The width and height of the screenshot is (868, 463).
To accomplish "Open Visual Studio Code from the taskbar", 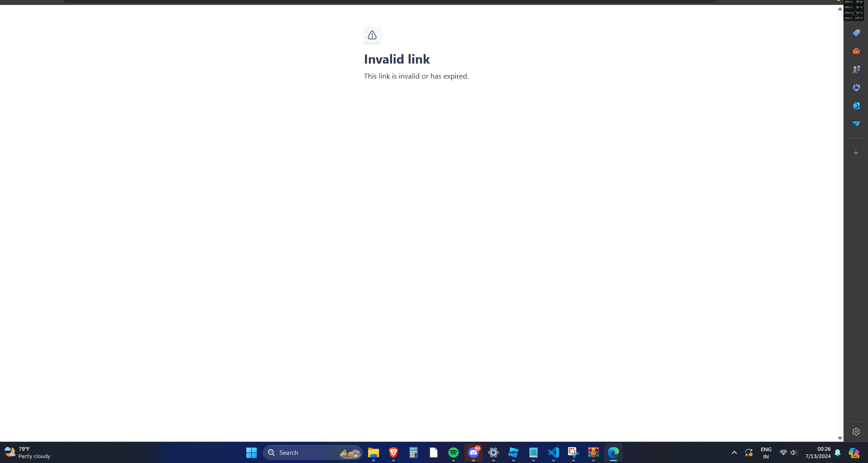I will point(554,453).
